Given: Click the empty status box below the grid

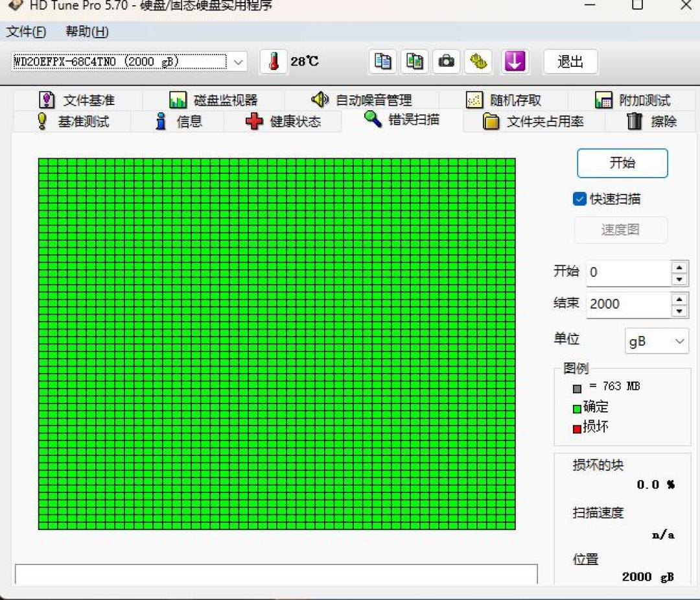Looking at the screenshot, I should tap(276, 574).
